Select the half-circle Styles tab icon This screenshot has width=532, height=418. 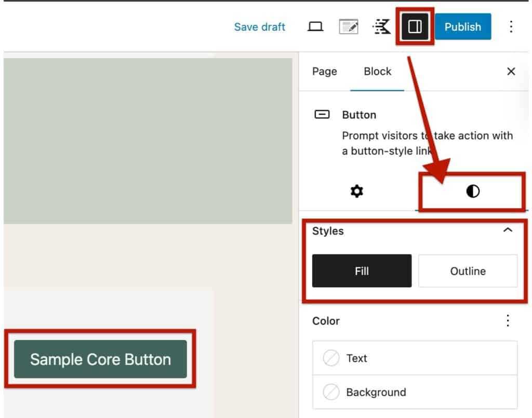(473, 192)
